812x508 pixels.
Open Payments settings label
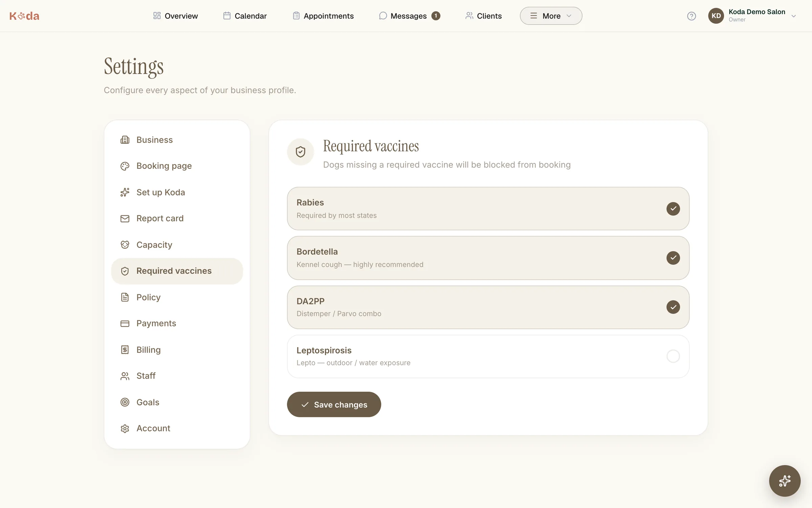tap(156, 323)
